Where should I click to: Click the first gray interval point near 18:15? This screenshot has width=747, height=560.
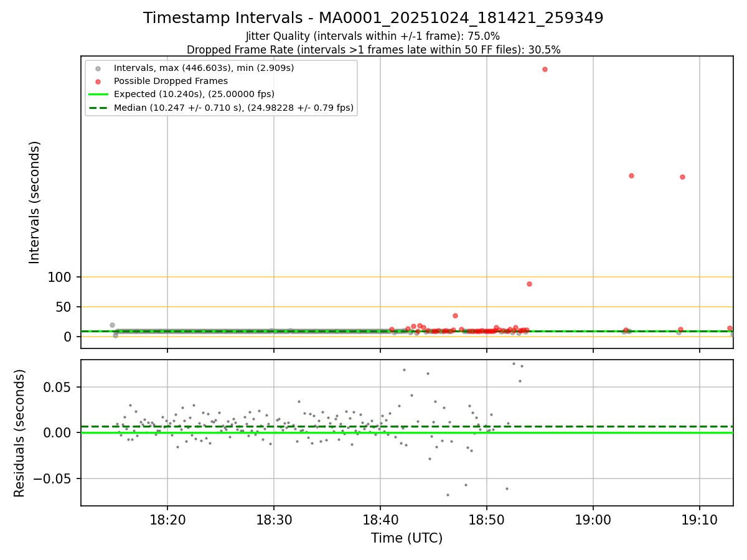pyautogui.click(x=112, y=325)
